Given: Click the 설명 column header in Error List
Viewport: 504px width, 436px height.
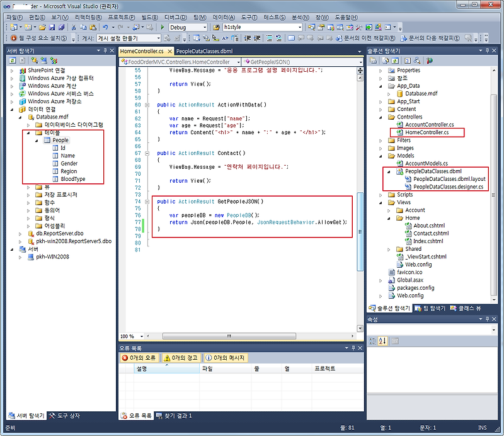Looking at the screenshot, I should pos(166,369).
